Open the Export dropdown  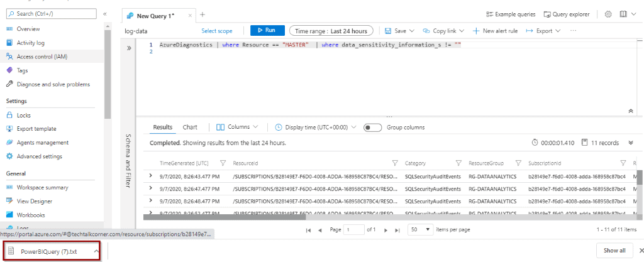(x=543, y=31)
